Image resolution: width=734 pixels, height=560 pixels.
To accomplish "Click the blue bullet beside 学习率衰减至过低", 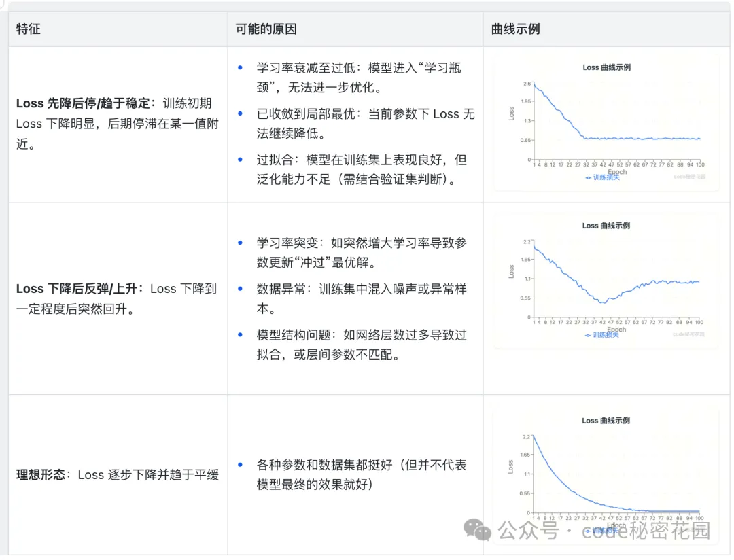I will [x=239, y=68].
